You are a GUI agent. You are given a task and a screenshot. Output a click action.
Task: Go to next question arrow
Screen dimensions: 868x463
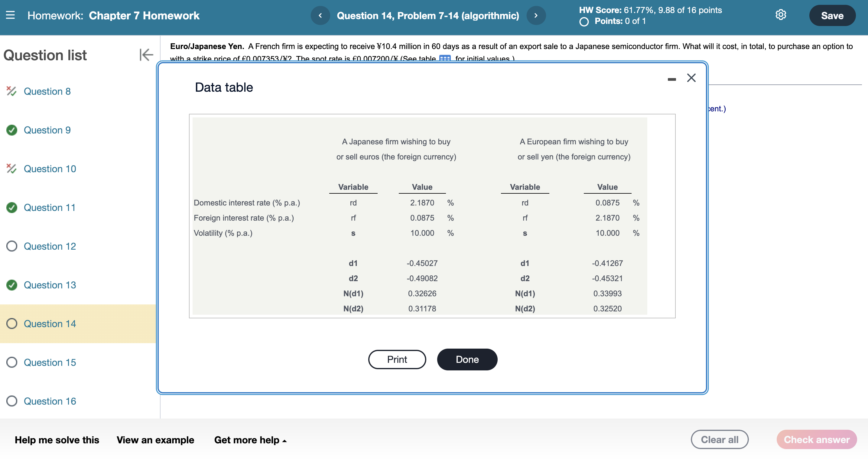pos(536,15)
